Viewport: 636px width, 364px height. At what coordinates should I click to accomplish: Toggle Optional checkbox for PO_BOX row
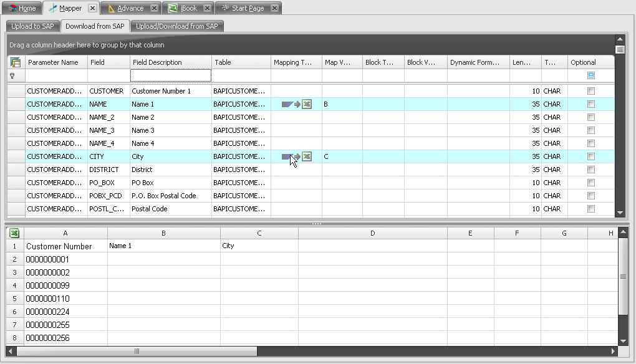pos(591,183)
